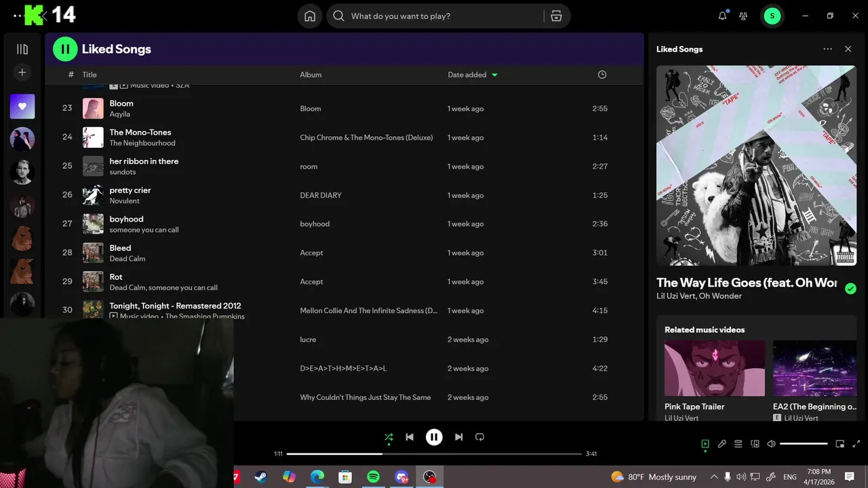Open the Friend Activity icon

tap(743, 16)
